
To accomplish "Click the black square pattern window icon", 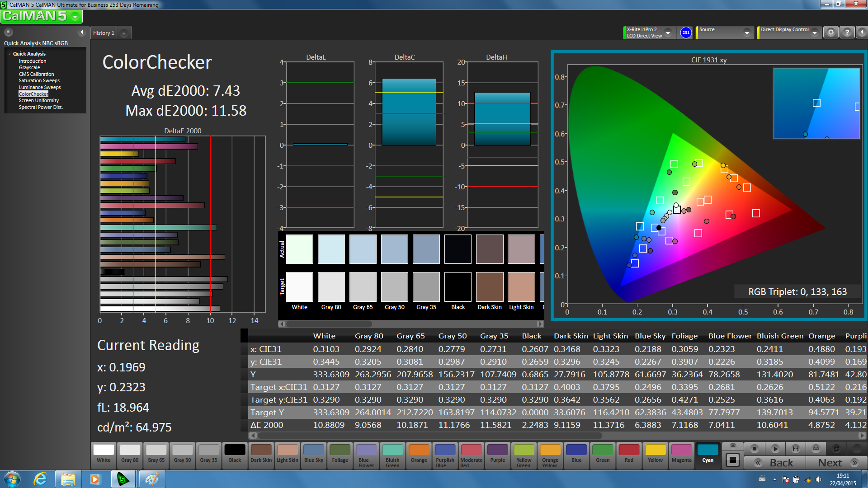I will click(733, 460).
